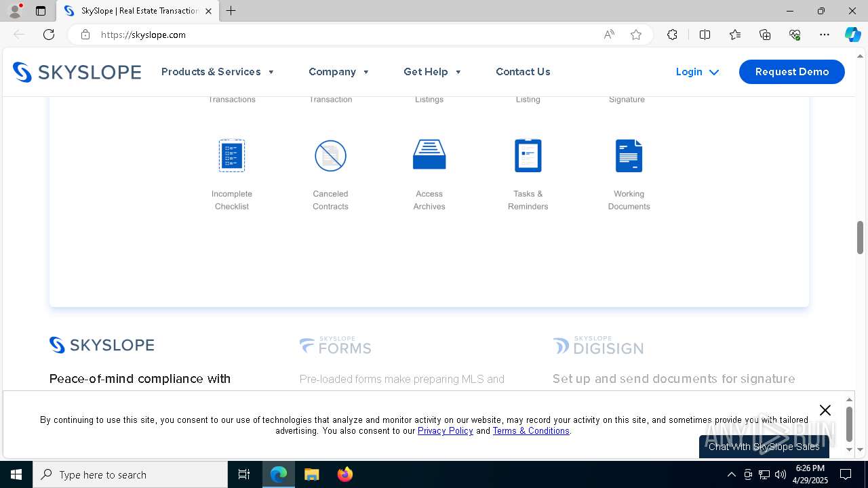Launch Firefox from the taskbar
The image size is (868, 488).
[x=345, y=474]
